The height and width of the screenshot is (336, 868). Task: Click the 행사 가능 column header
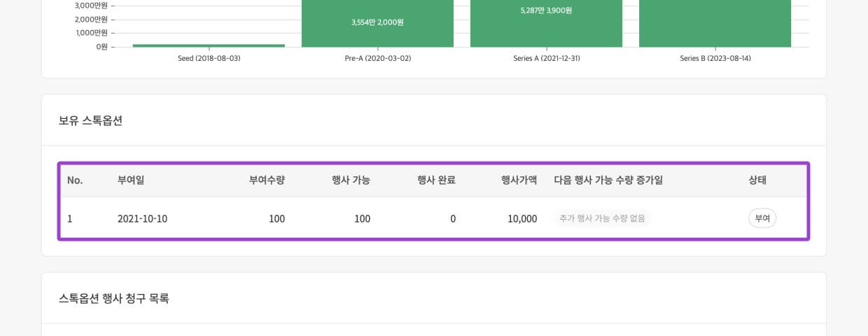coord(351,180)
